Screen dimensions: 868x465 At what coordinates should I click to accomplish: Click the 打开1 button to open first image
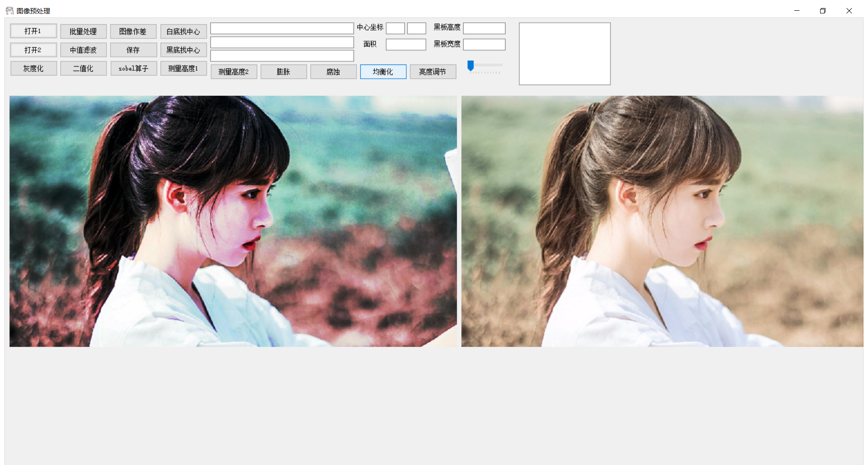[x=33, y=30]
